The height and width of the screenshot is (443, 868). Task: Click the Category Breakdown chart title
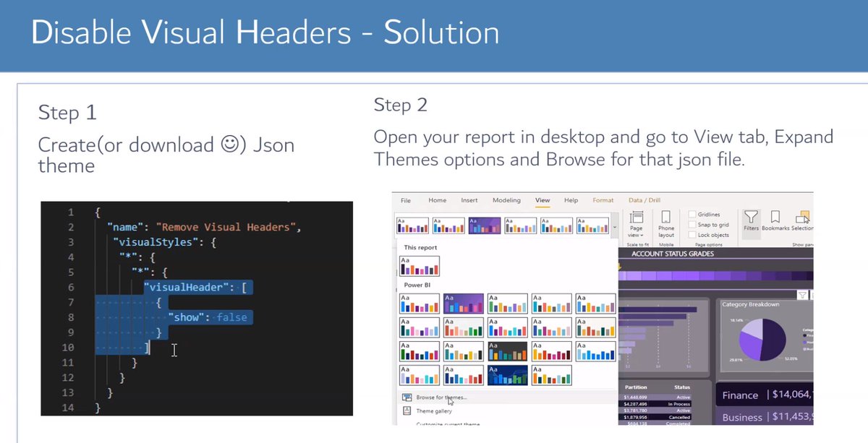pos(751,304)
